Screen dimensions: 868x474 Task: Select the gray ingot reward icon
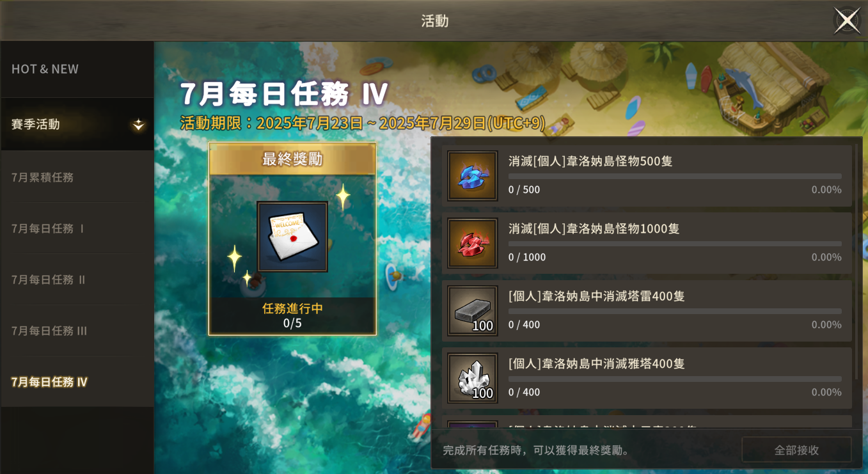point(473,311)
